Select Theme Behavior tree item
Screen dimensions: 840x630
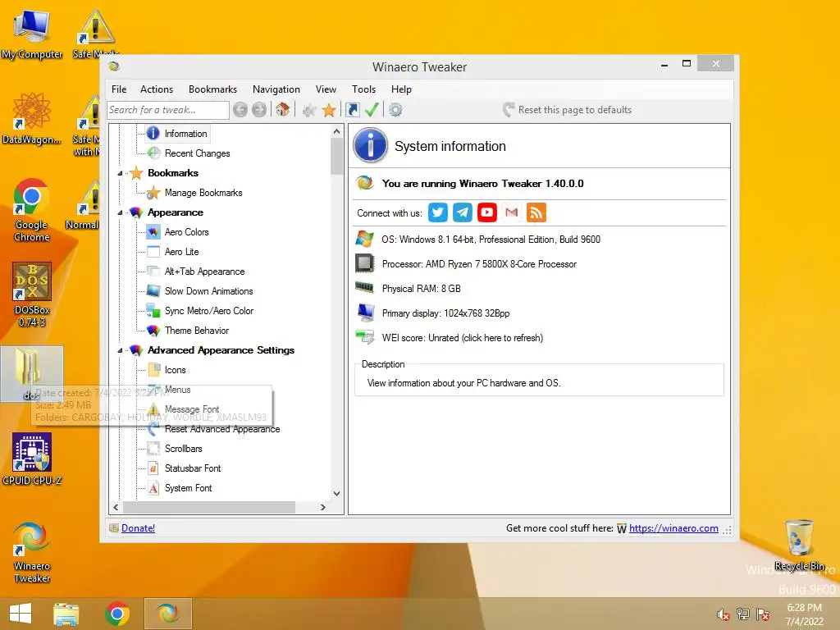point(197,331)
